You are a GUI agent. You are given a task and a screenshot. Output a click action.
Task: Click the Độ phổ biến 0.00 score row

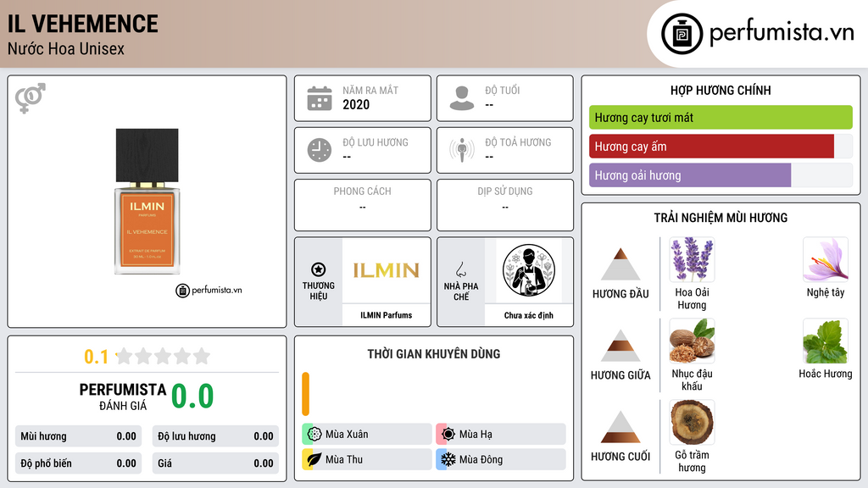coord(79,463)
